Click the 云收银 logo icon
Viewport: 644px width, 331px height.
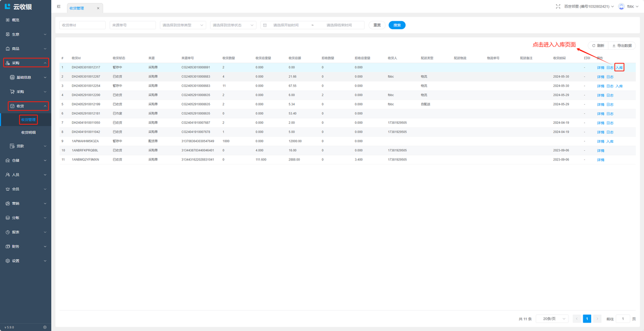[x=8, y=7]
